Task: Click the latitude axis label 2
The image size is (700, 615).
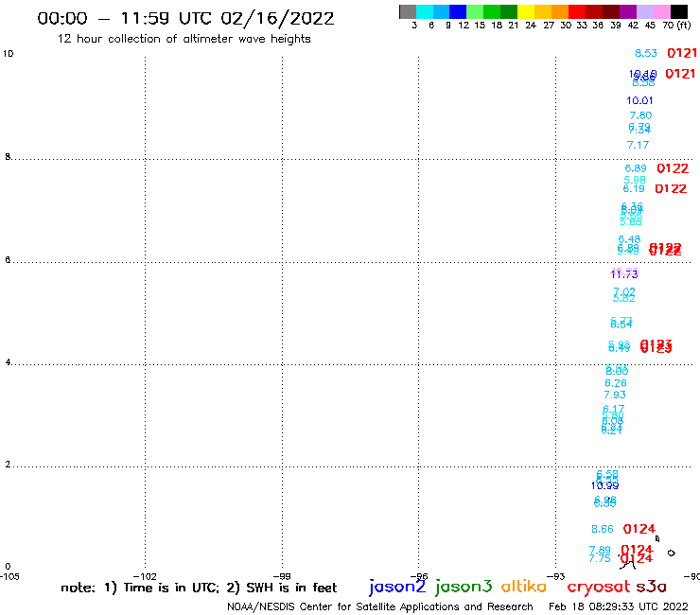Action: [x=8, y=465]
